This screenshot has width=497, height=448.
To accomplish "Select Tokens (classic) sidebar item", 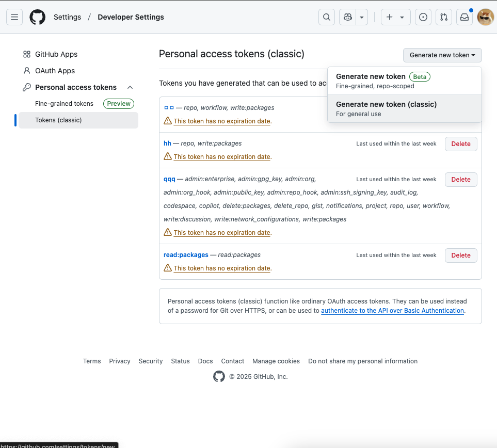I will (78, 120).
